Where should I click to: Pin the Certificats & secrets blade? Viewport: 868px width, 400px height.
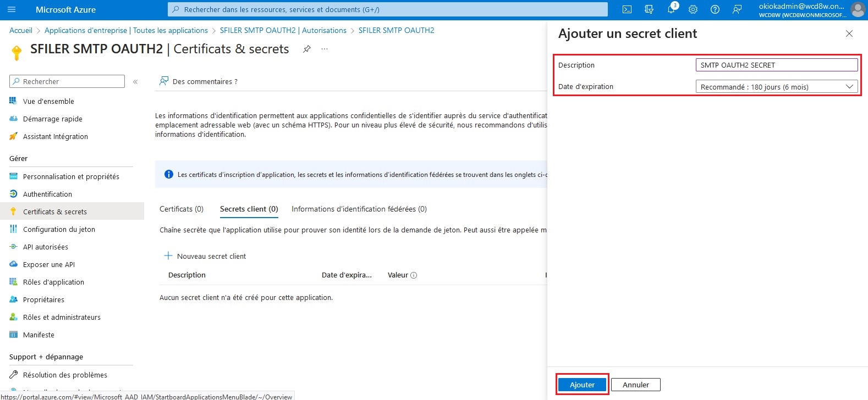click(307, 49)
